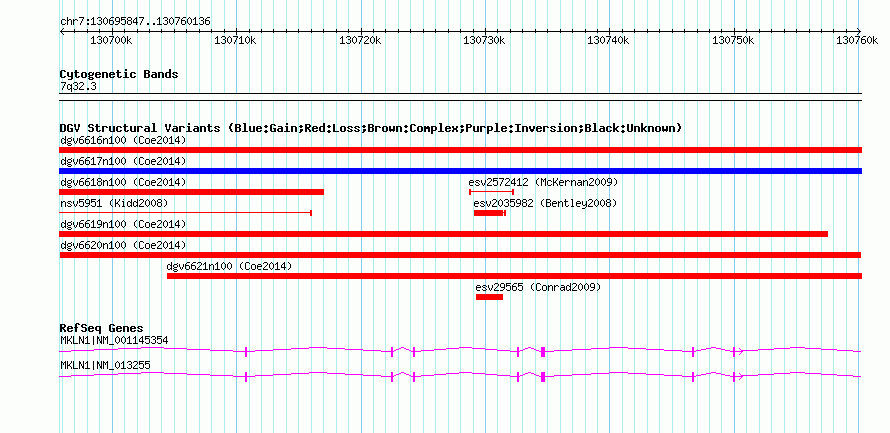890x433 pixels.
Task: Click the chr7:130695847..130760136 region label
Action: (x=135, y=22)
